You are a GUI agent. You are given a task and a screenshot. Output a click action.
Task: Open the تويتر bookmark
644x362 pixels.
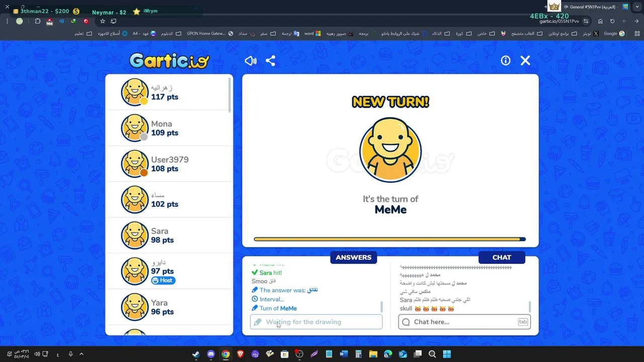pos(591,34)
